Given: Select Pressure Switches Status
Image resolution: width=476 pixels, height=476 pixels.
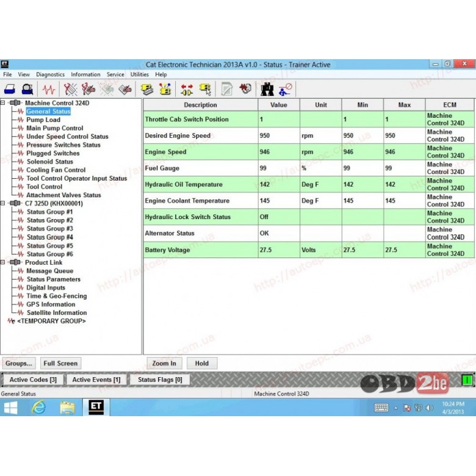Looking at the screenshot, I should (x=63, y=145).
